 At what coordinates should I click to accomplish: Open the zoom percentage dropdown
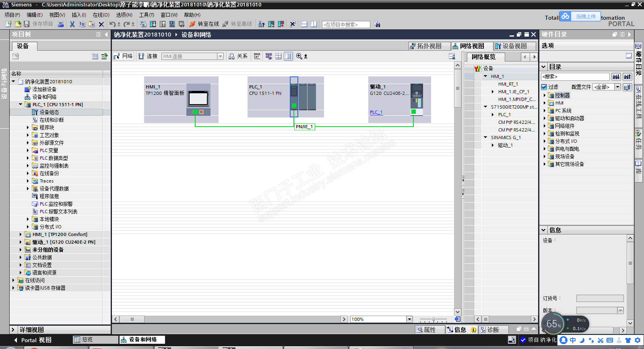[410, 319]
